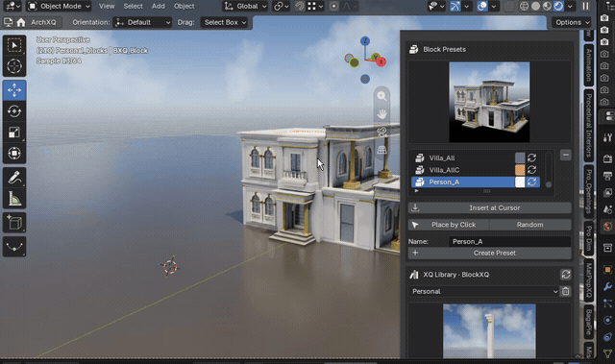The width and height of the screenshot is (615, 364).
Task: Switch to Rendered viewport shading
Action: point(558,7)
